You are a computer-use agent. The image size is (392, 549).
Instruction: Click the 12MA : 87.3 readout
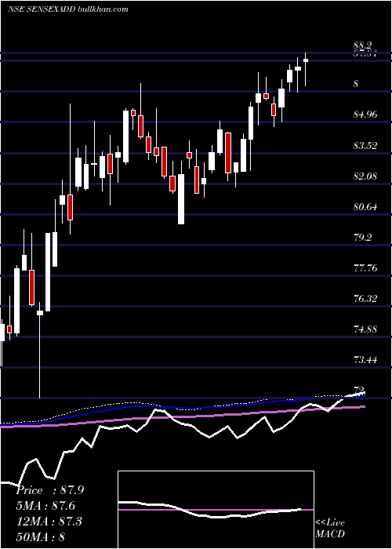[49, 521]
